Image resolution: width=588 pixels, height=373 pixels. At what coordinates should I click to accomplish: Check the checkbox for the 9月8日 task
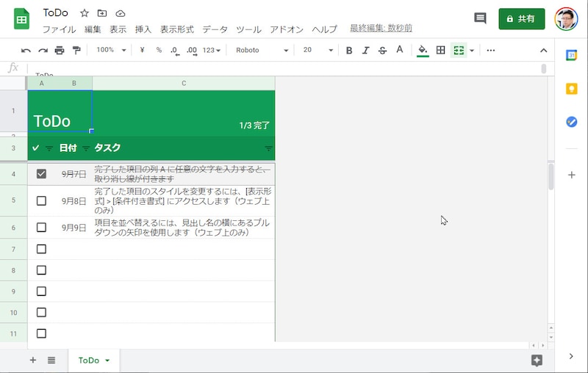[x=41, y=200]
